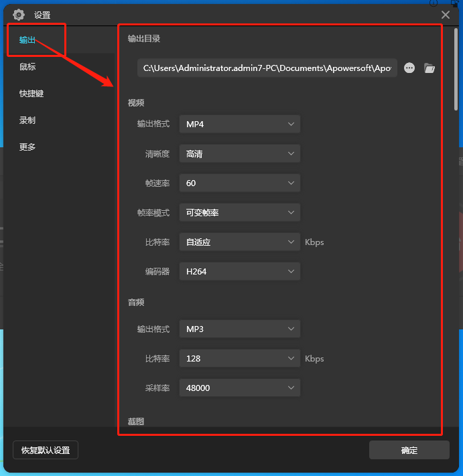This screenshot has height=476, width=463.
Task: Close the settings dialog with X
Action: tap(446, 15)
